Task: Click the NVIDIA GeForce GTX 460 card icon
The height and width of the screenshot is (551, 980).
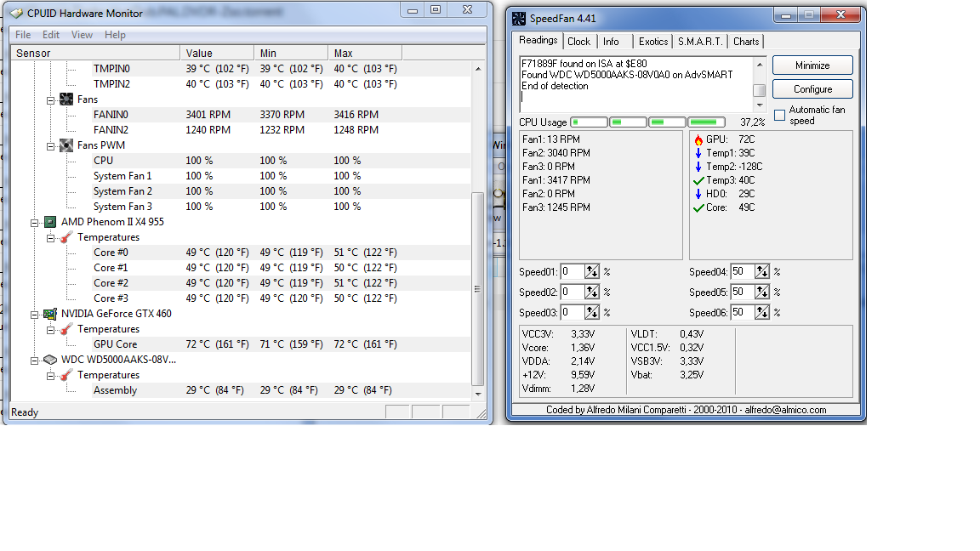Action: point(50,314)
